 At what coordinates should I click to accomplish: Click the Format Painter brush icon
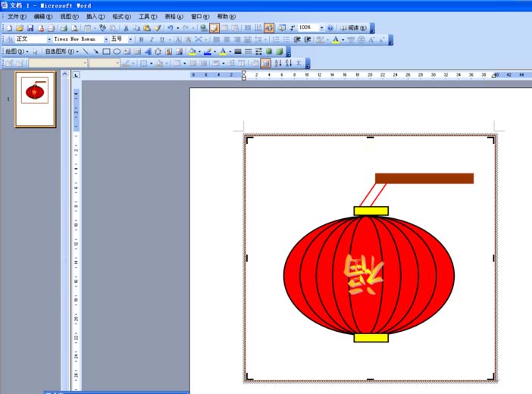click(158, 28)
